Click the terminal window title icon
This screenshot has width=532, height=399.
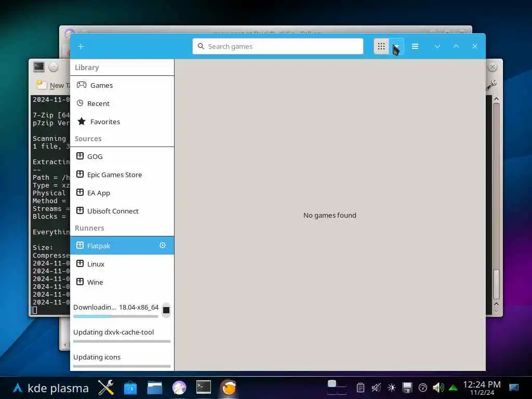click(x=38, y=67)
